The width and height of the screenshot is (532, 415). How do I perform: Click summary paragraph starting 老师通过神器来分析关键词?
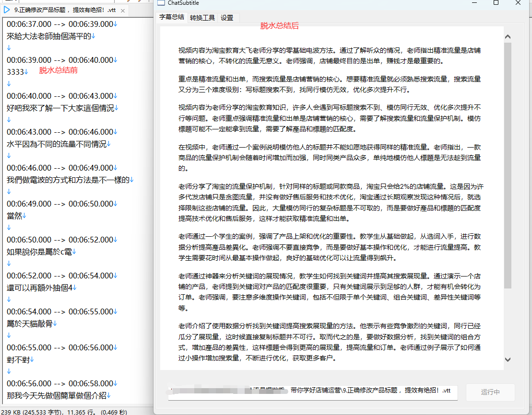(330, 292)
